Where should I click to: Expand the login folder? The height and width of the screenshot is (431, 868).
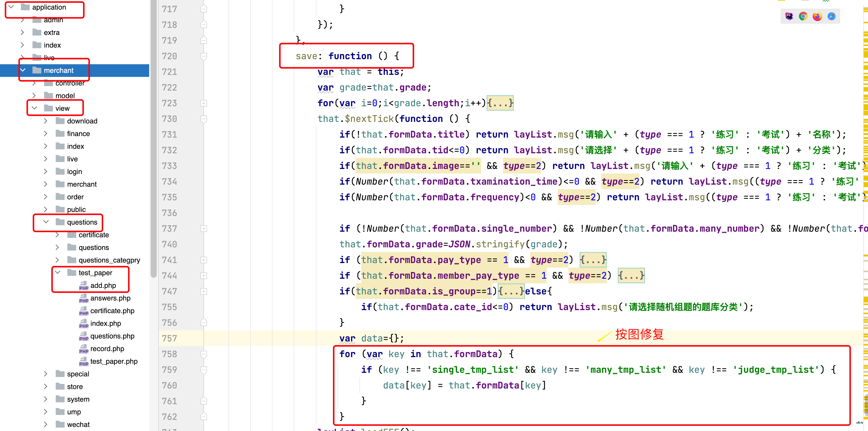point(46,171)
